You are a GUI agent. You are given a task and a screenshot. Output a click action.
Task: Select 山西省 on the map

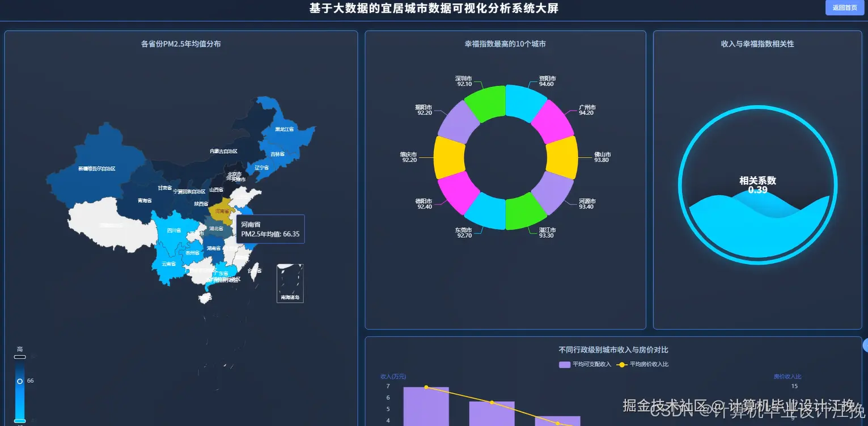click(x=217, y=190)
